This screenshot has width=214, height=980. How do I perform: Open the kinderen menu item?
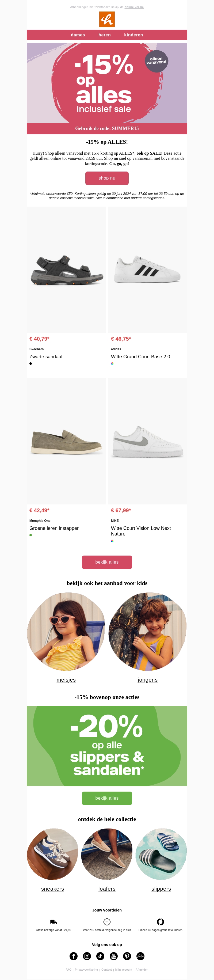[x=133, y=35]
